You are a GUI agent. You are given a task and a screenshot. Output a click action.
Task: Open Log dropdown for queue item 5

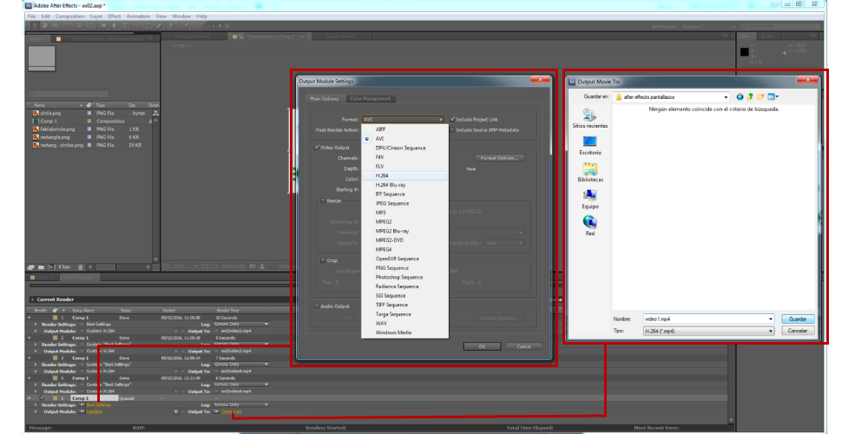(242, 404)
